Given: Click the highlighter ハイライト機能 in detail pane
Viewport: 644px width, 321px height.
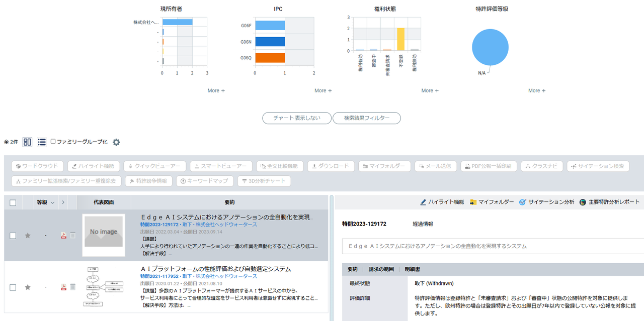Looking at the screenshot, I should pyautogui.click(x=442, y=202).
